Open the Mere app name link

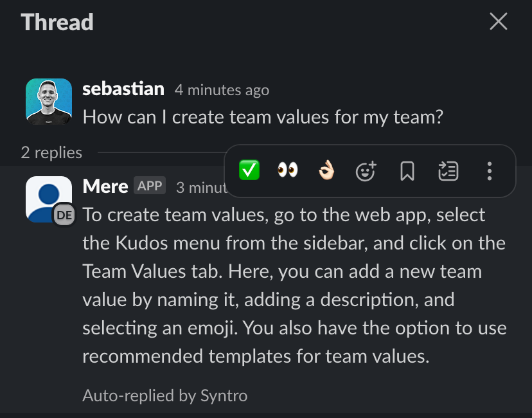pyautogui.click(x=105, y=186)
